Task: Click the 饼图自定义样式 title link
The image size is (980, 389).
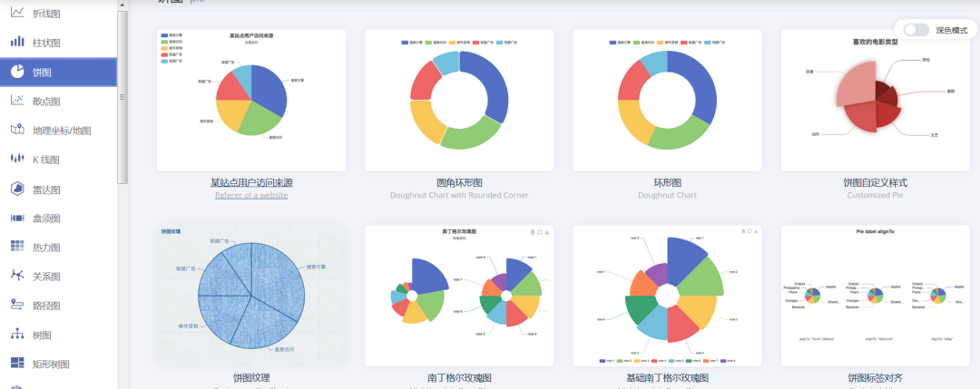Action: pyautogui.click(x=875, y=183)
